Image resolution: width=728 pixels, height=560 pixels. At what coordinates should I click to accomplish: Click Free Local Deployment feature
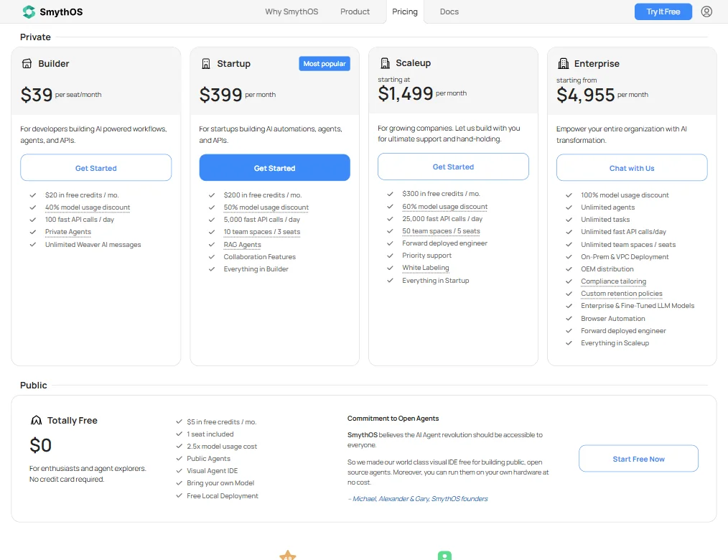coord(223,496)
